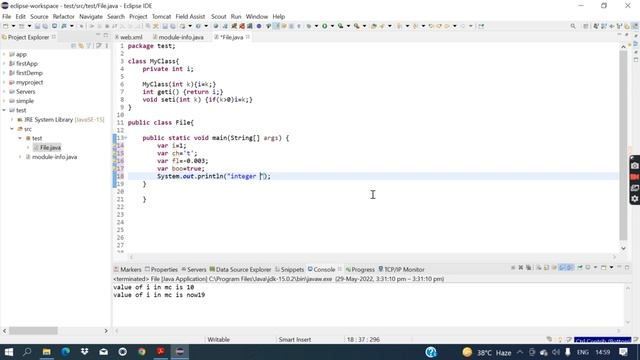This screenshot has height=360, width=640.
Task: Click the red record icon on recorder sidebar
Action: [x=635, y=177]
